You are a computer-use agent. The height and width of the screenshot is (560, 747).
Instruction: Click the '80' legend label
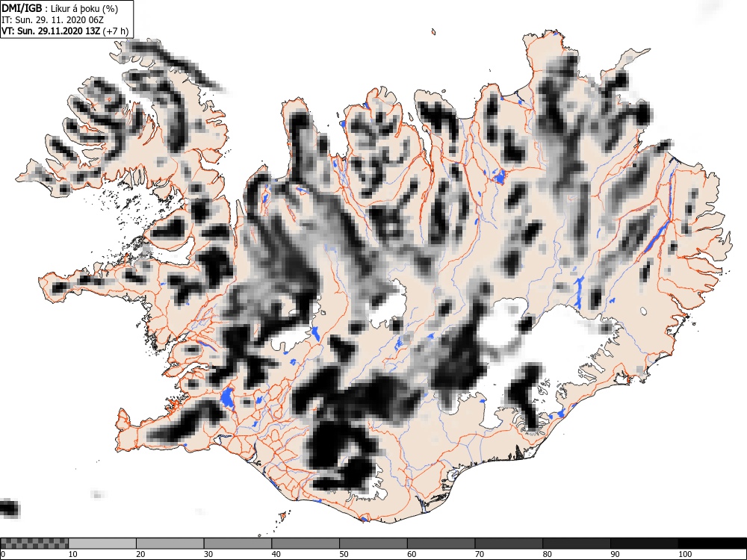[x=547, y=554]
